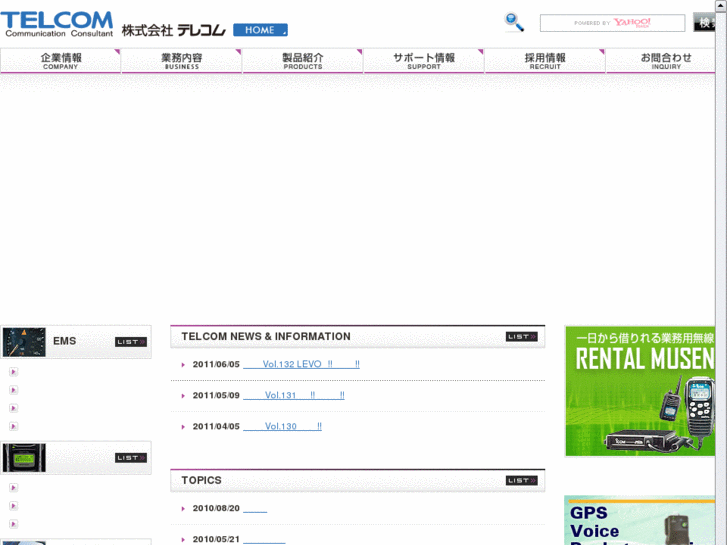Screen dimensions: 727x545
Task: Click second arrow bullet under radio device section
Action: pos(13,506)
